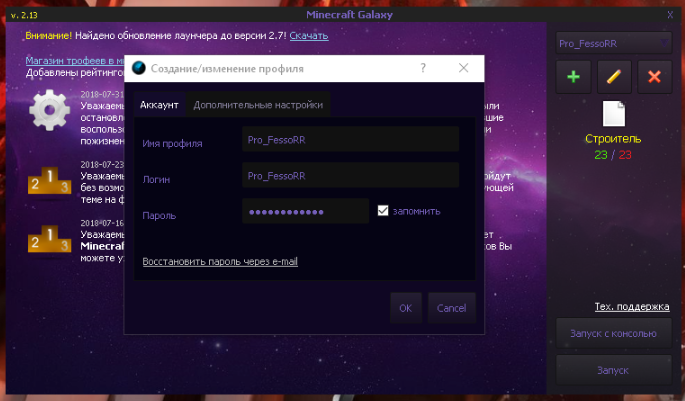Viewport: 685px width, 401px height.
Task: Click the Скачать update download link
Action: 309,36
